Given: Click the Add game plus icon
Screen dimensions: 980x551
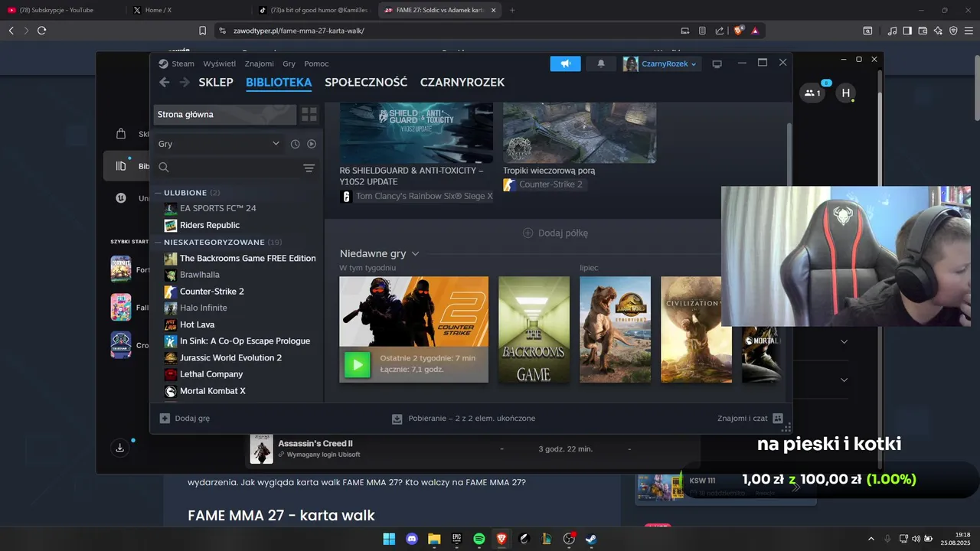Looking at the screenshot, I should [x=165, y=419].
